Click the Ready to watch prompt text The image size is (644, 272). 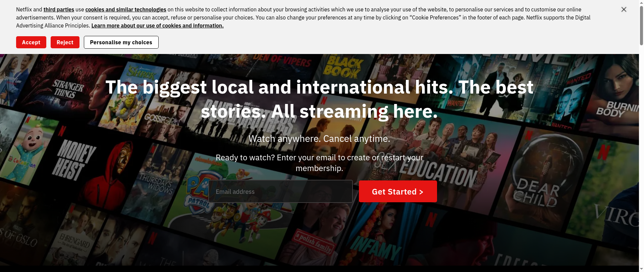319,163
